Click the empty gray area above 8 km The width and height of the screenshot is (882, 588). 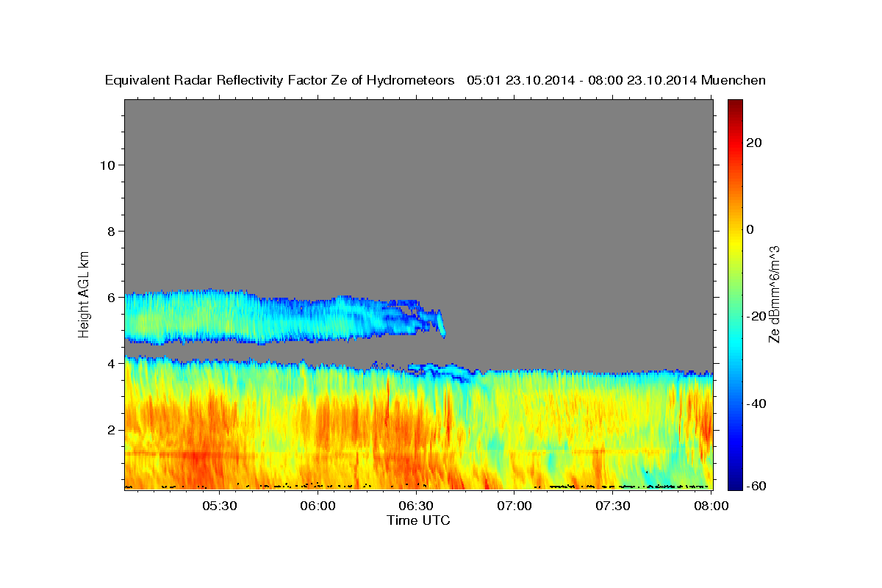[419, 165]
